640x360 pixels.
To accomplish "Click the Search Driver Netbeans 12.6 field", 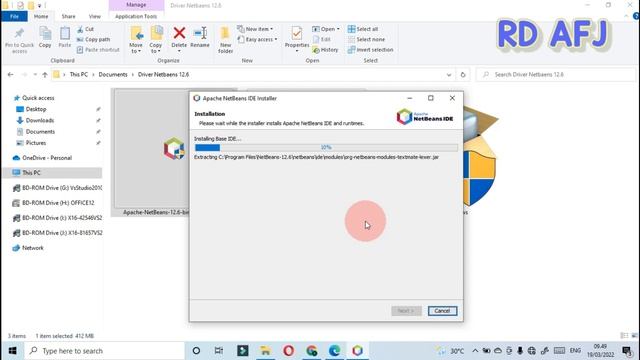I will pyautogui.click(x=555, y=75).
